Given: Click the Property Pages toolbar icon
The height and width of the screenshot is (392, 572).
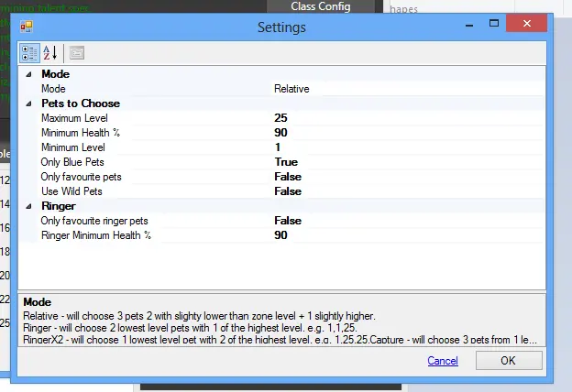Looking at the screenshot, I should tap(76, 52).
